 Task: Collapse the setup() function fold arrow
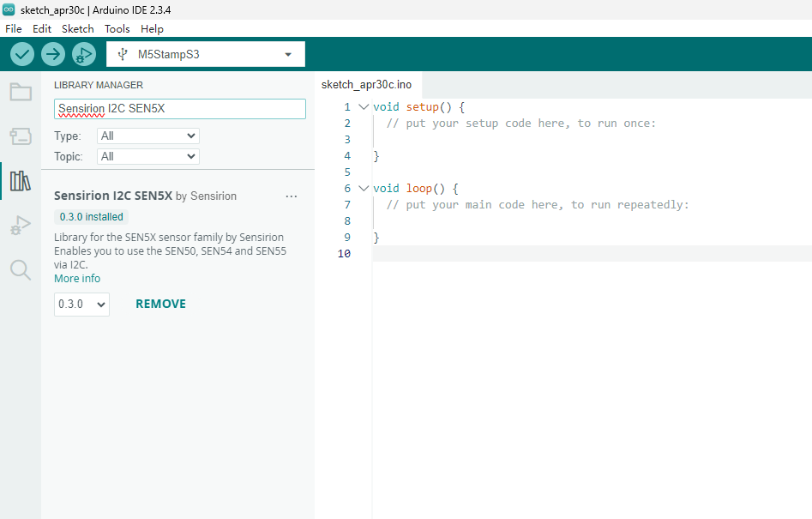click(364, 106)
